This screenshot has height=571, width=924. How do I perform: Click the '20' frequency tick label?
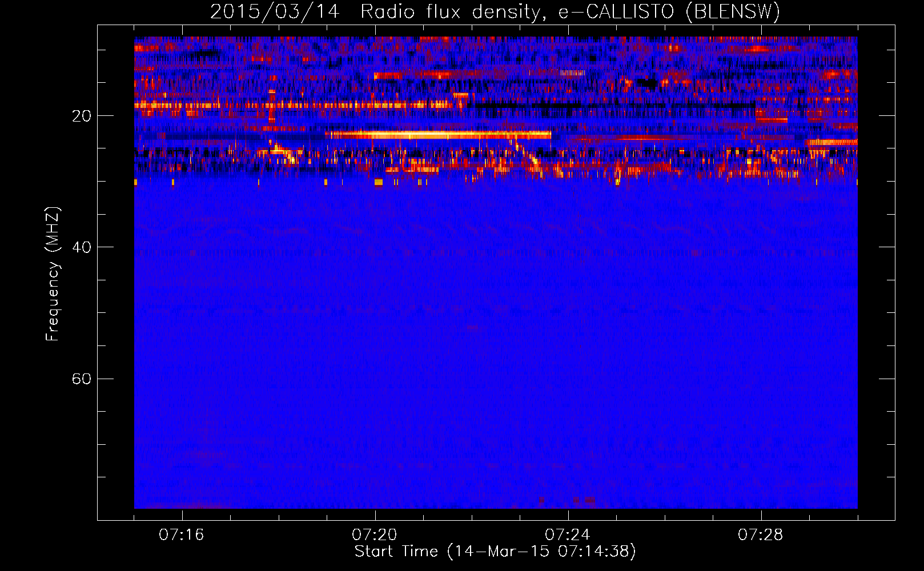point(81,116)
